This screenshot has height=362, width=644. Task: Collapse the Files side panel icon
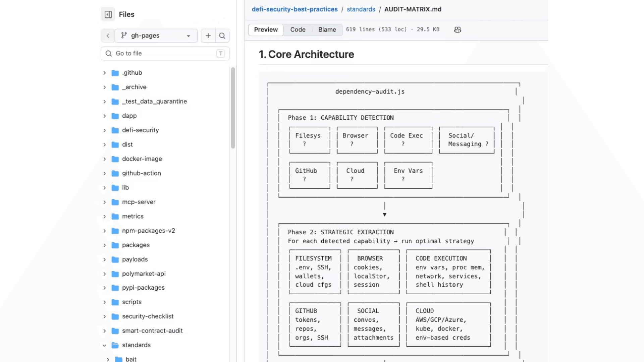[108, 14]
